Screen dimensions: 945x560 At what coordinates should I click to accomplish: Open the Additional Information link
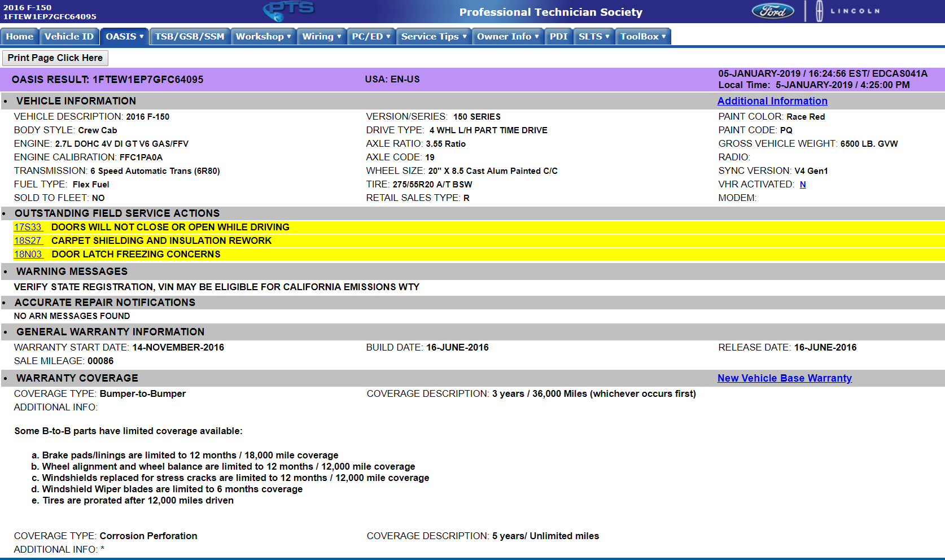point(772,101)
